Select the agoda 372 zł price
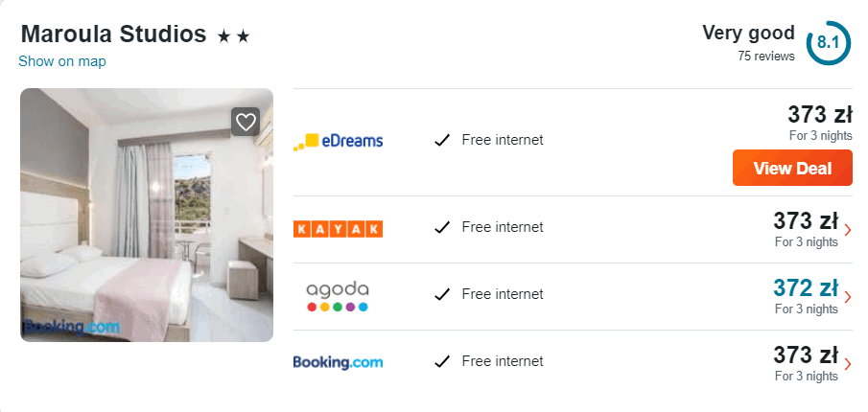868x412 pixels. (805, 287)
